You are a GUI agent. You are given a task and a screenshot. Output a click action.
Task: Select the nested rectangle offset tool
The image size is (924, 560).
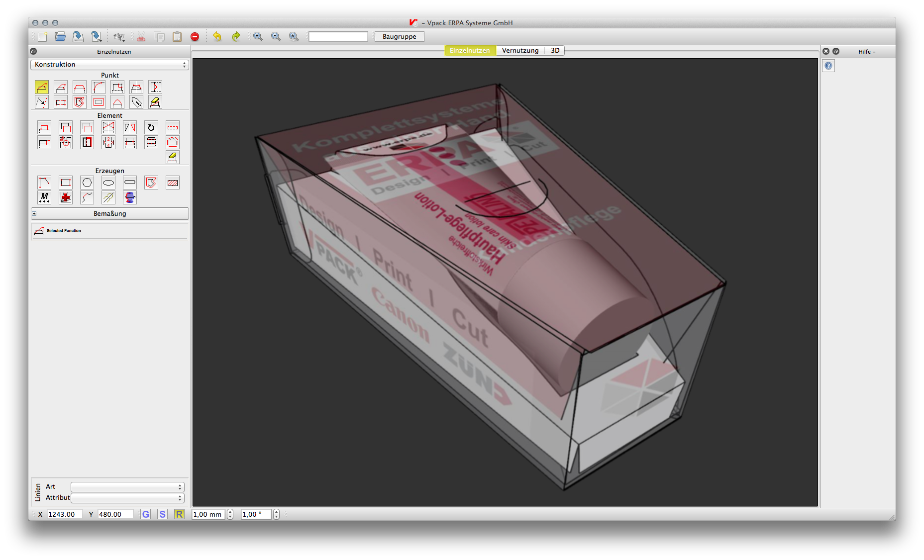pos(99,102)
